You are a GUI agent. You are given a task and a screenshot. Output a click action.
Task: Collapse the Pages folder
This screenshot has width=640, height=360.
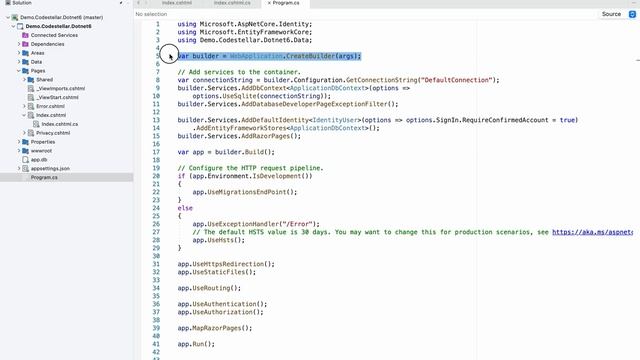pyautogui.click(x=19, y=71)
